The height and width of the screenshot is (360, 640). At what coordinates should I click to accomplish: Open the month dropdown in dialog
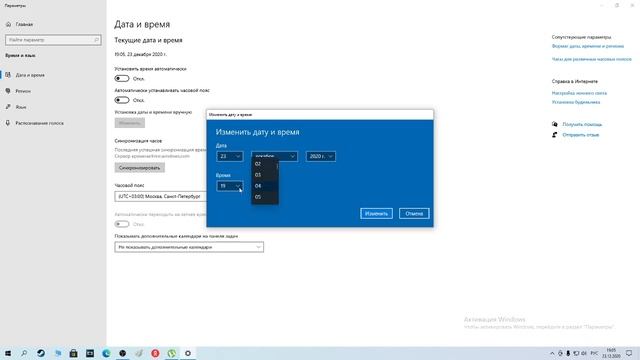[274, 156]
